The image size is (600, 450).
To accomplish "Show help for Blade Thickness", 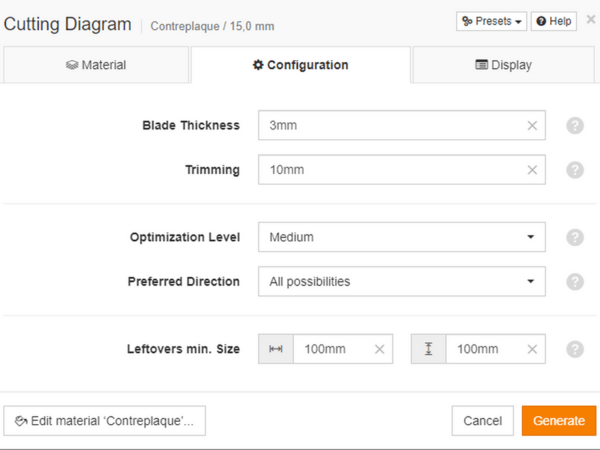I will (x=575, y=126).
